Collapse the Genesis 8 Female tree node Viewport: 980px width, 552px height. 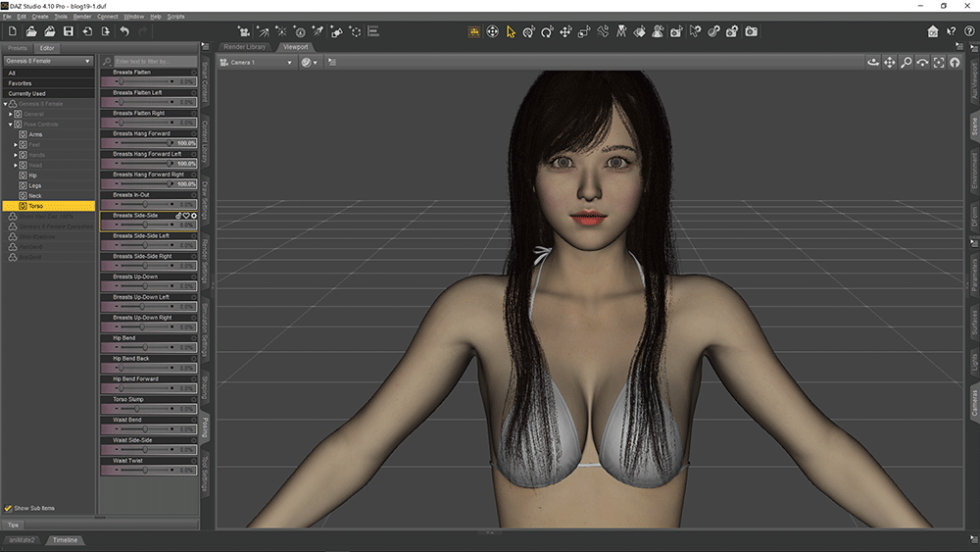pyautogui.click(x=6, y=104)
